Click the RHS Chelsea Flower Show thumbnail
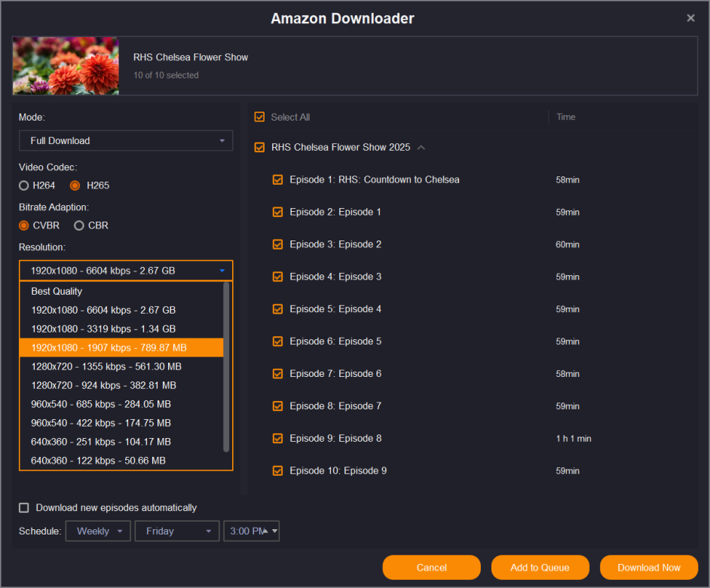 coord(66,66)
